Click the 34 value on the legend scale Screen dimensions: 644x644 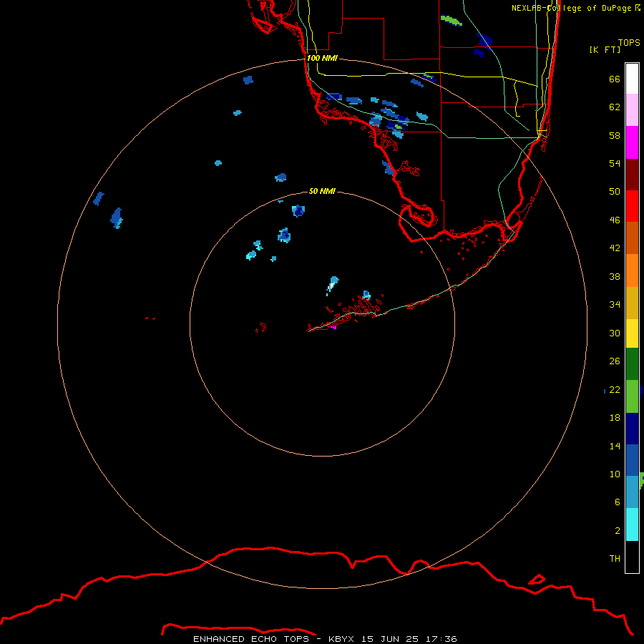[615, 305]
